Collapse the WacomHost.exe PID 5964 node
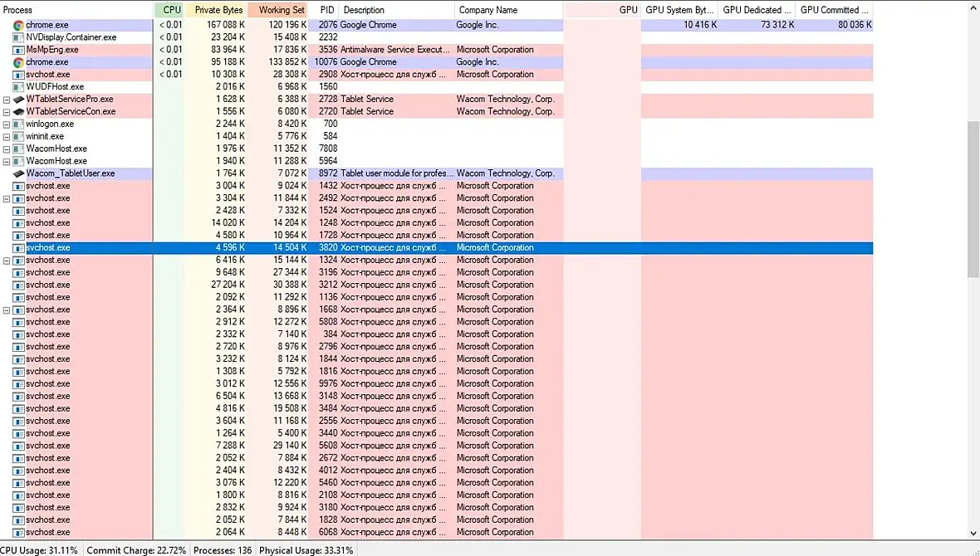The image size is (980, 556). click(7, 161)
